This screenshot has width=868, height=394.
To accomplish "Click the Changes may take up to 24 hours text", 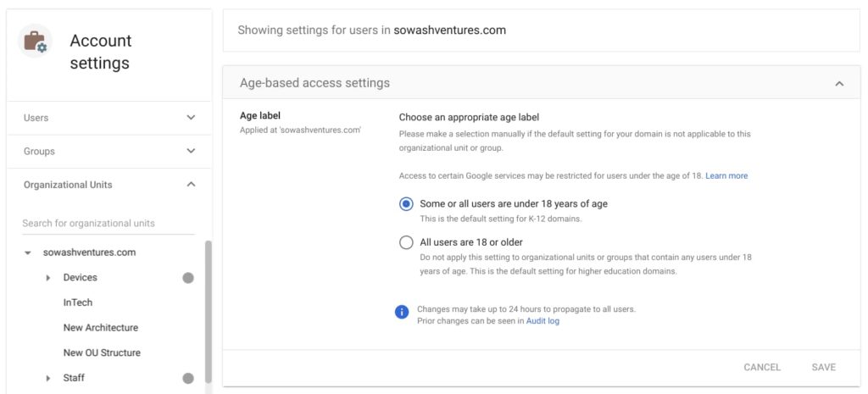I will (x=526, y=309).
